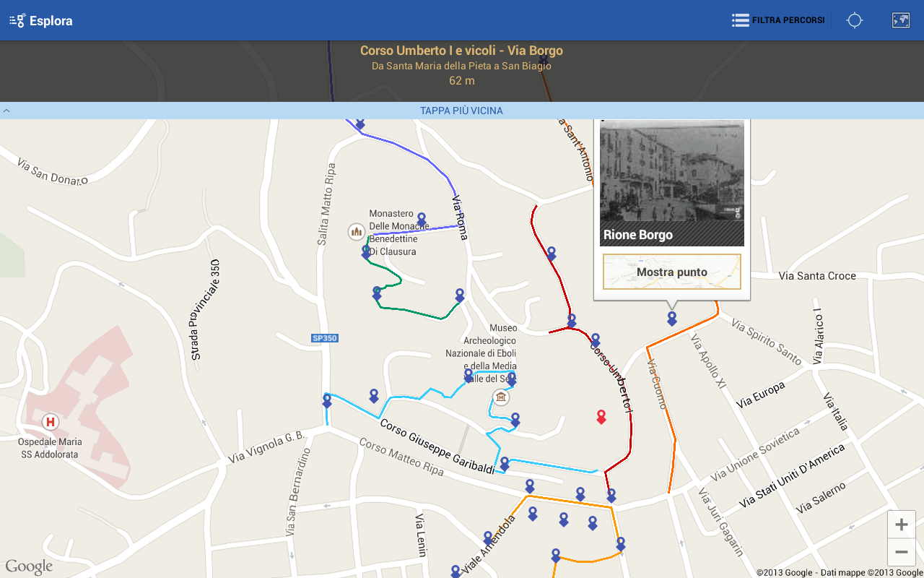The width and height of the screenshot is (924, 578).
Task: Tap the blue pin under the Rione Borgo popup
Action: (x=672, y=319)
